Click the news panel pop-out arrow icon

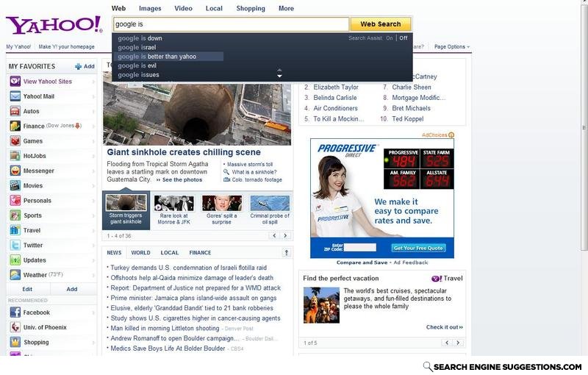pyautogui.click(x=287, y=253)
